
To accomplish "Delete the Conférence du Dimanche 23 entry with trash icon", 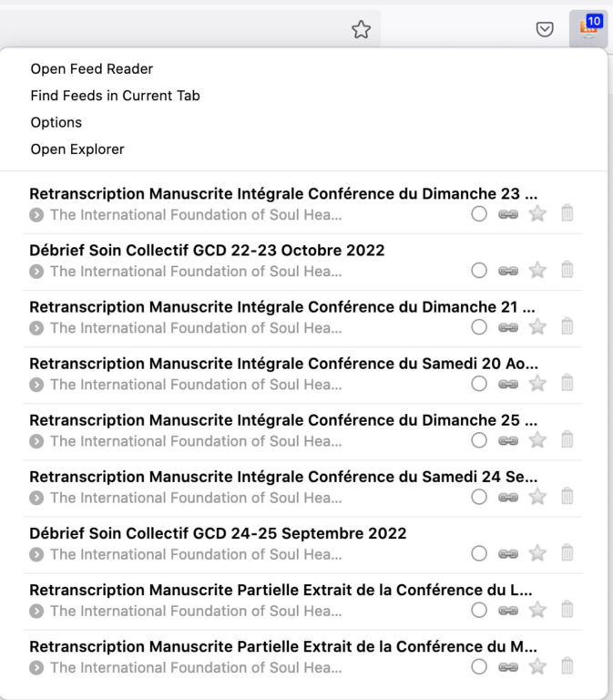I will click(x=567, y=213).
